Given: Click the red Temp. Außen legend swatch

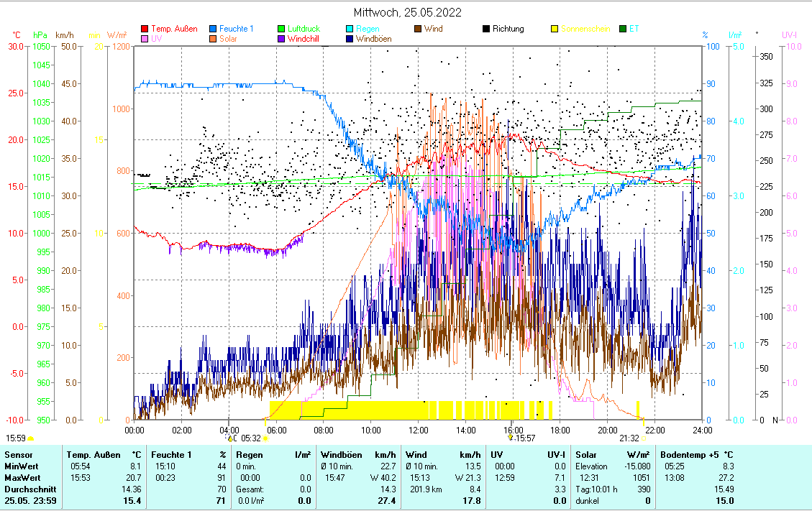Looking at the screenshot, I should point(145,29).
